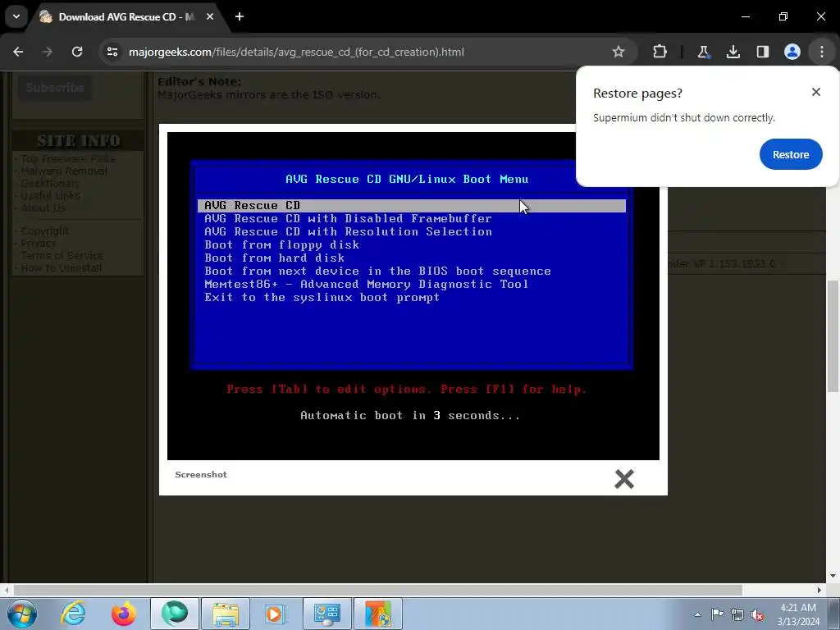840x630 pixels.
Task: Close the Download AVG Rescue CD tab
Action: click(x=210, y=16)
